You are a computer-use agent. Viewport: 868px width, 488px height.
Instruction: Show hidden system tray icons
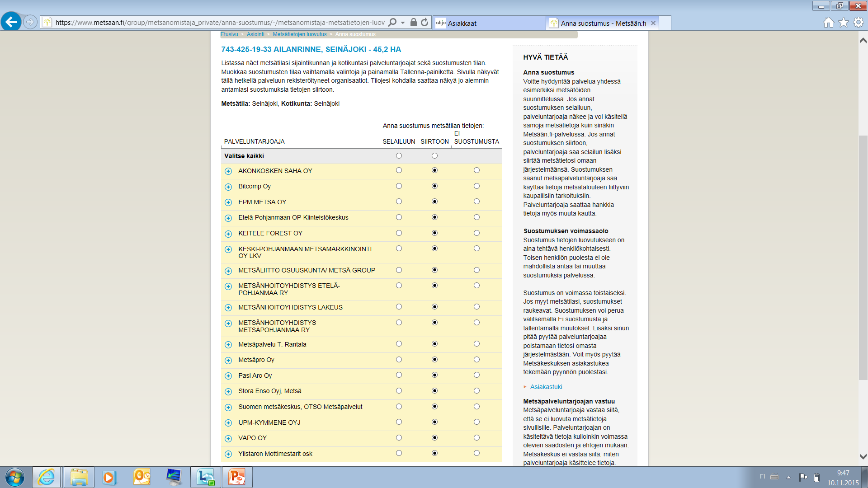(788, 477)
